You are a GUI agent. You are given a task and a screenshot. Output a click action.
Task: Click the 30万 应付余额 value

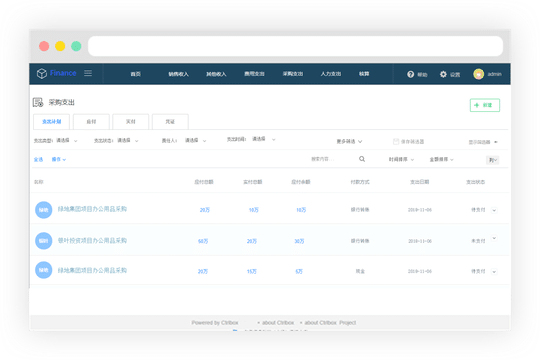299,241
